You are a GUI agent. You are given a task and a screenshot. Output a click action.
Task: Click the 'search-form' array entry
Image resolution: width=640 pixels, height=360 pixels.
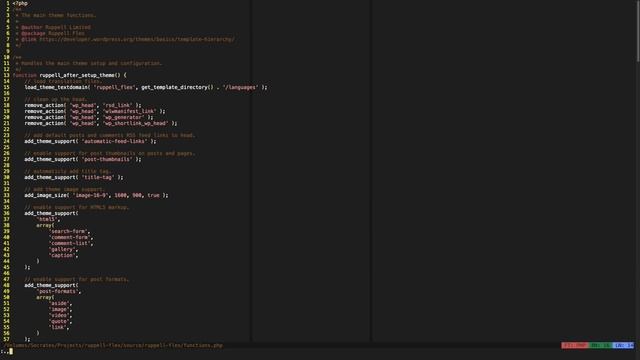(x=69, y=231)
